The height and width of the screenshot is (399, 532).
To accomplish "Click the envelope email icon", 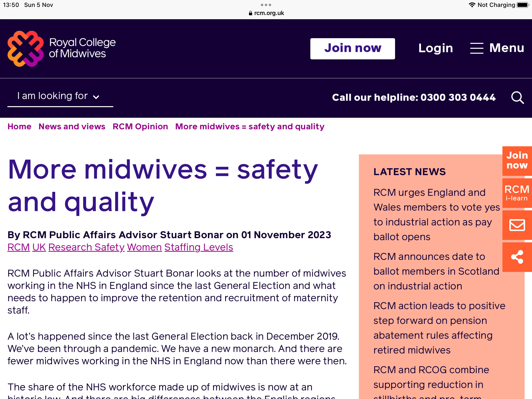I will coord(517,225).
